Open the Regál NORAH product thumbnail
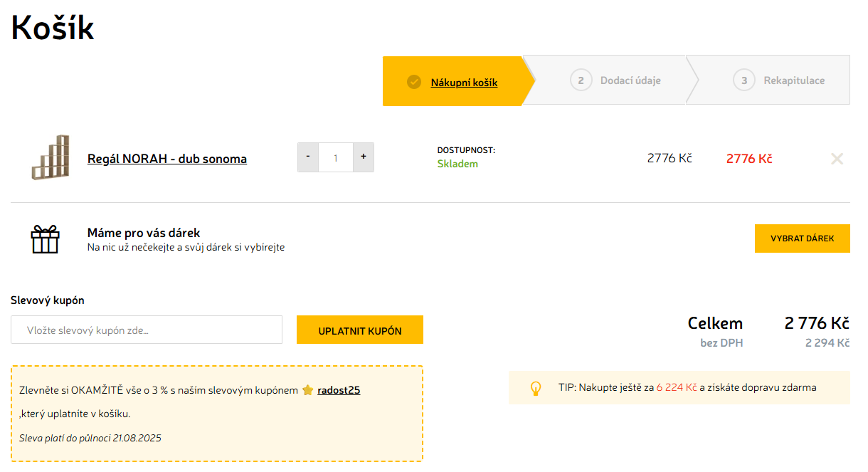Screen dimensions: 868x472 51,157
